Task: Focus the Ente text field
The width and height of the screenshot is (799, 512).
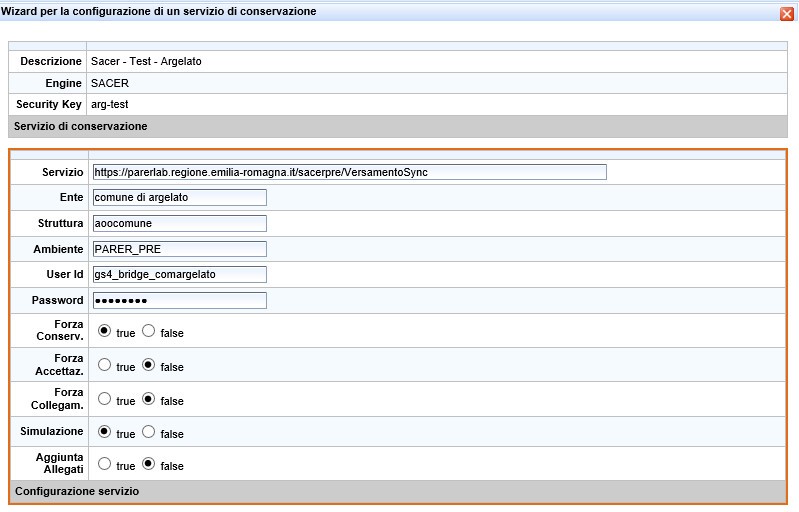Action: tap(179, 197)
